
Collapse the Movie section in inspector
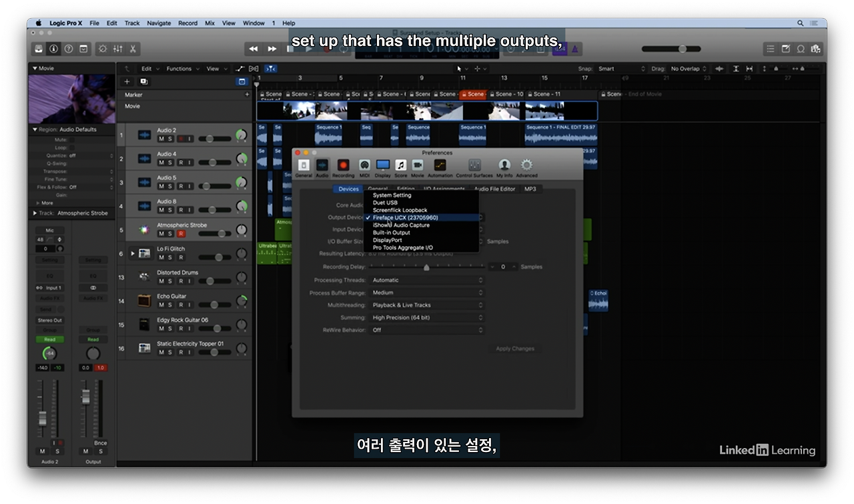(35, 69)
